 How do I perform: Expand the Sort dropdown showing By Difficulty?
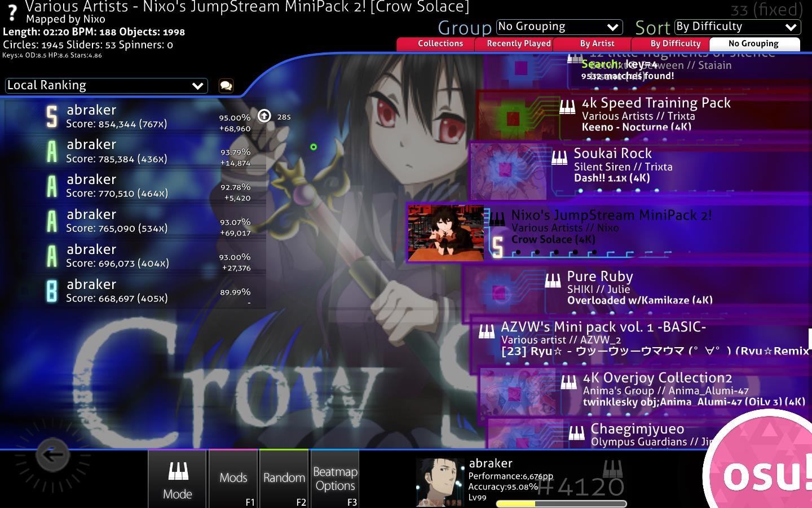tap(738, 27)
